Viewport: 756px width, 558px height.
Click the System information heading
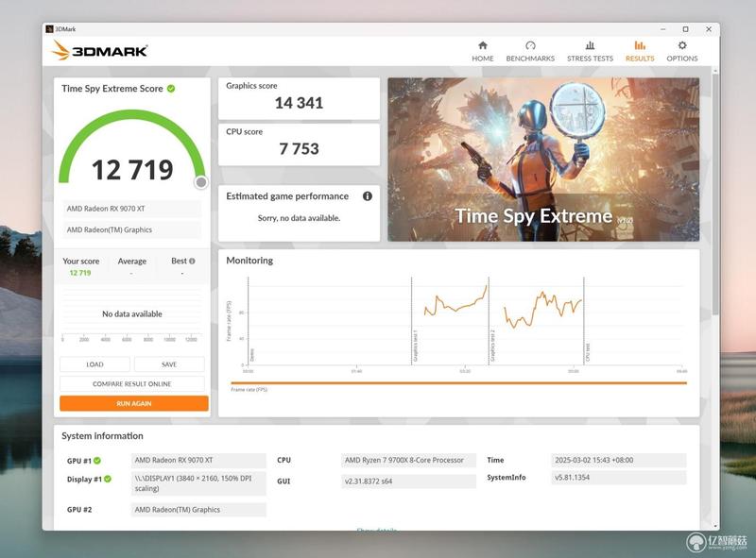pyautogui.click(x=102, y=435)
